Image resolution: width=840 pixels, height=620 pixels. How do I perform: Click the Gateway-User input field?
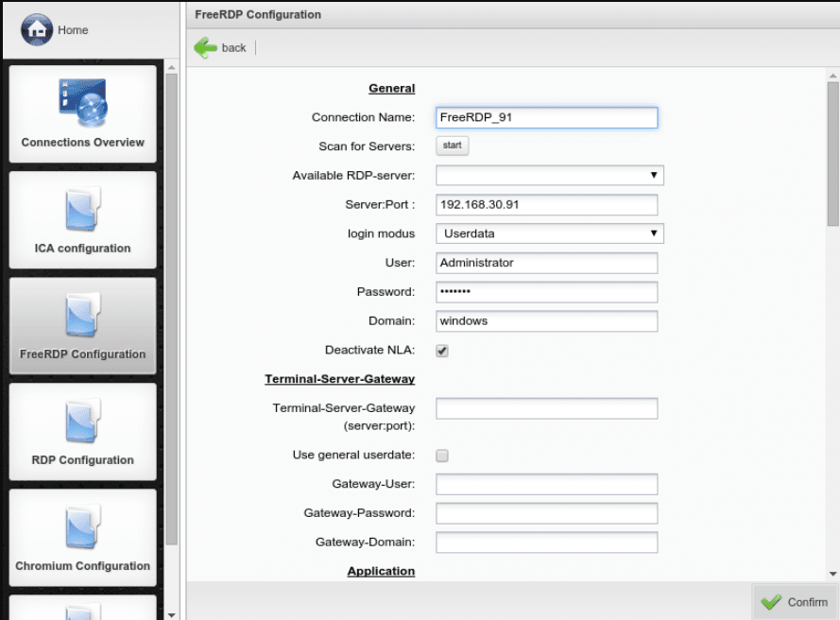[546, 484]
